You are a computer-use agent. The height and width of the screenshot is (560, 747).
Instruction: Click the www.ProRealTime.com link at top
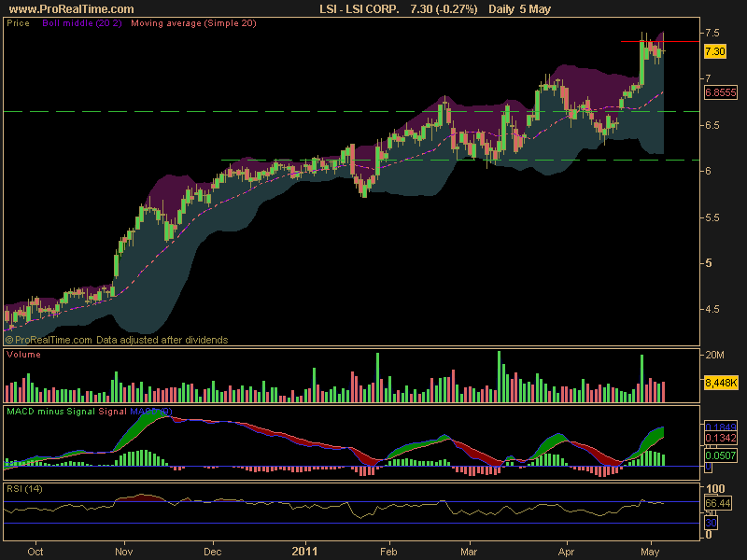pyautogui.click(x=71, y=9)
